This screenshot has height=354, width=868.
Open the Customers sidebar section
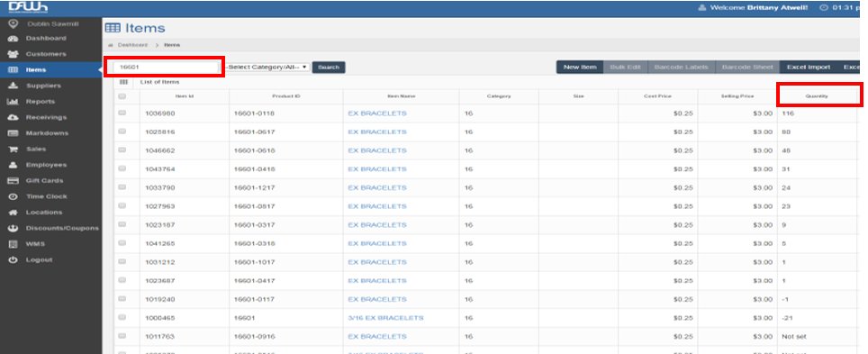coord(45,54)
